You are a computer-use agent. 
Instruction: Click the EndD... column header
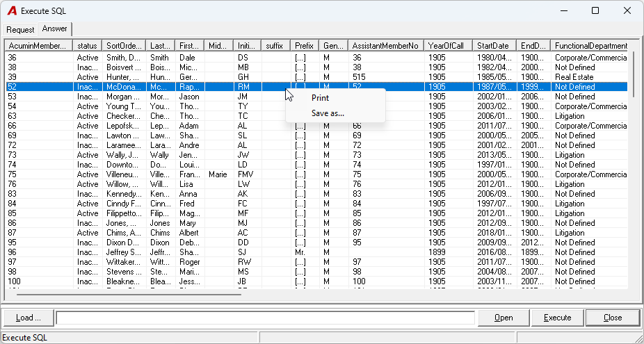533,46
